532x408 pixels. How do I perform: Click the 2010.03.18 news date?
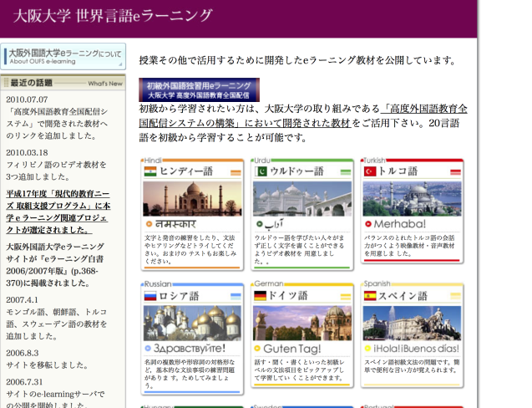coord(27,152)
